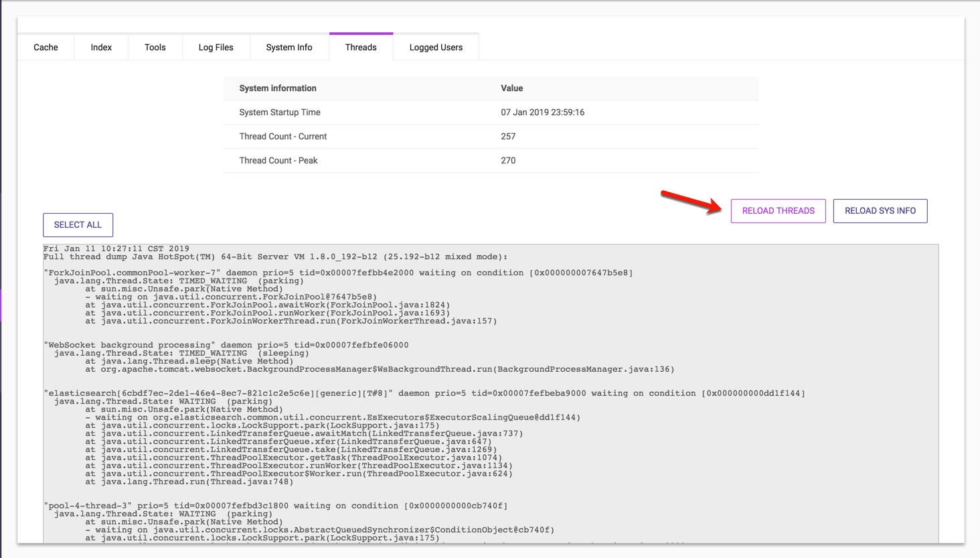Open the Index tab
Screen dimensions: 980x558
coord(101,48)
